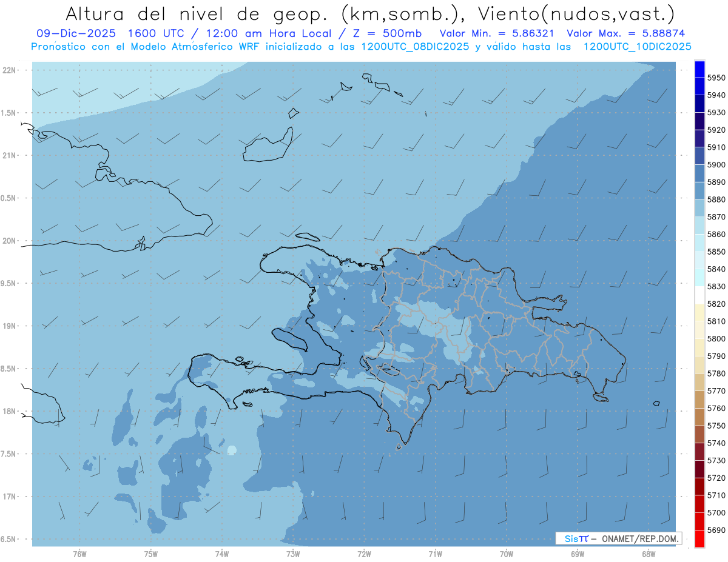This screenshot has width=728, height=562.
Task: Click the "75W" longitude label
Action: tap(151, 554)
